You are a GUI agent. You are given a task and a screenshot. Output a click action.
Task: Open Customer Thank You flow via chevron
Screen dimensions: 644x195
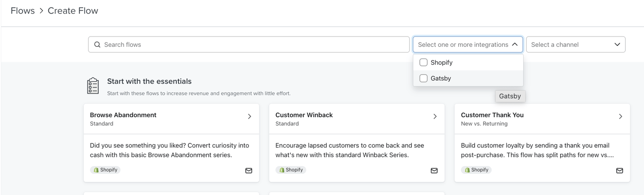point(621,117)
